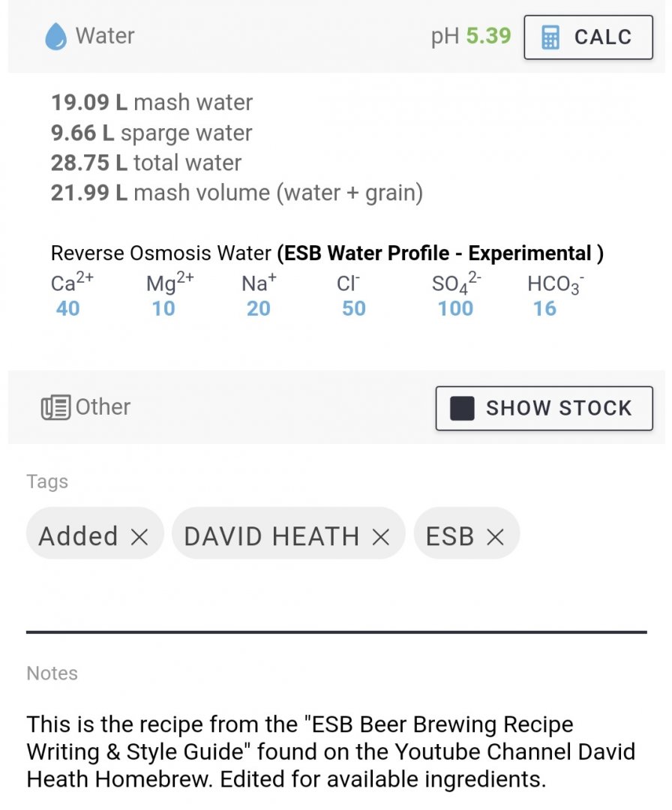Click the Other section newspaper icon

[56, 407]
